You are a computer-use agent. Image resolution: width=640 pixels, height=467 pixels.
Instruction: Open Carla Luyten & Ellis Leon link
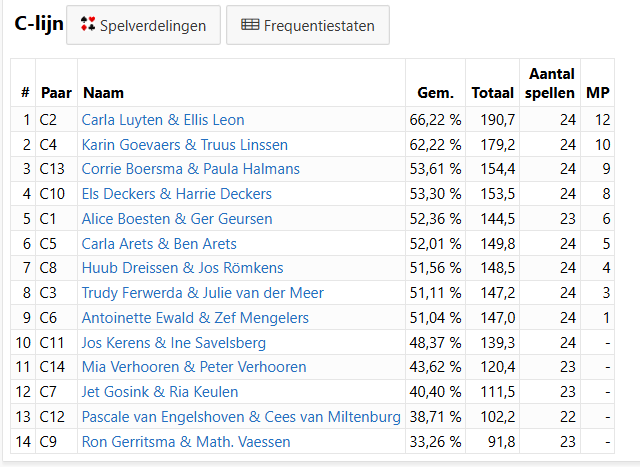(163, 120)
